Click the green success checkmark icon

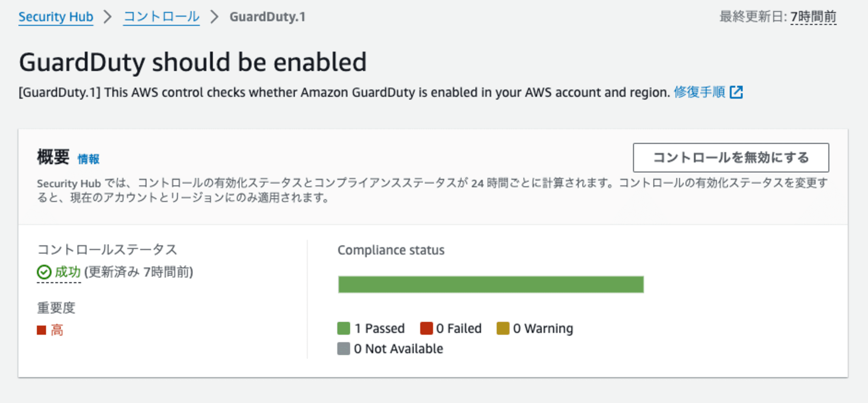(44, 272)
